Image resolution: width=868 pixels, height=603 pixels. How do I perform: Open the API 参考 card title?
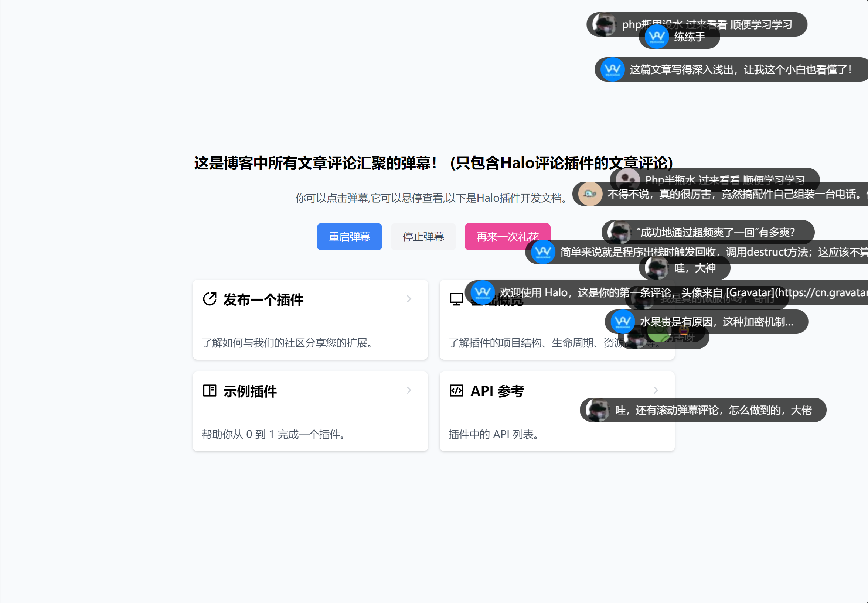[x=497, y=391]
